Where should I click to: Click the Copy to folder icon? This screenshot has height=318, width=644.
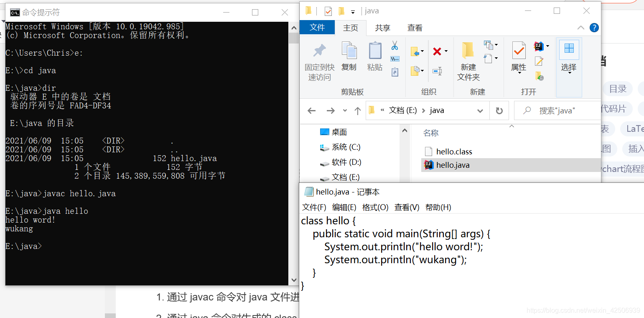(x=415, y=71)
